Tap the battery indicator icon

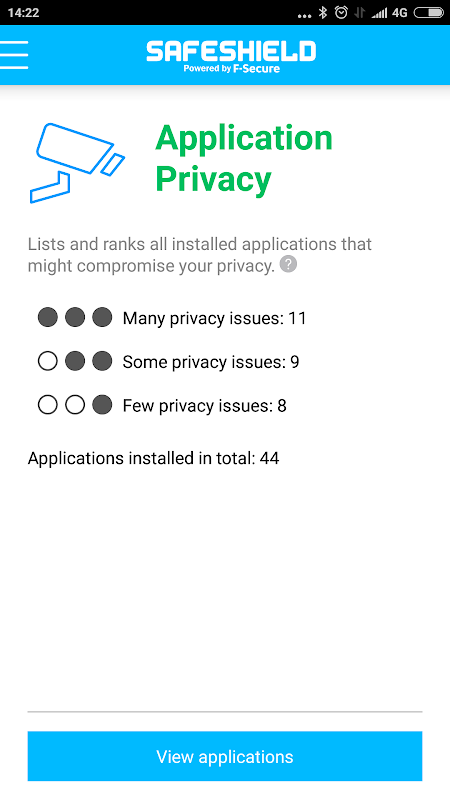click(x=429, y=13)
